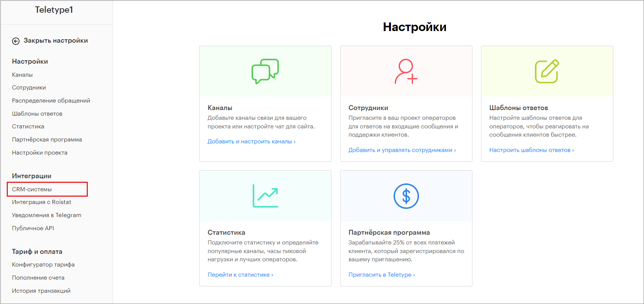The image size is (644, 304).
Task: Follow the Перейти к статистике link
Action: tap(240, 274)
